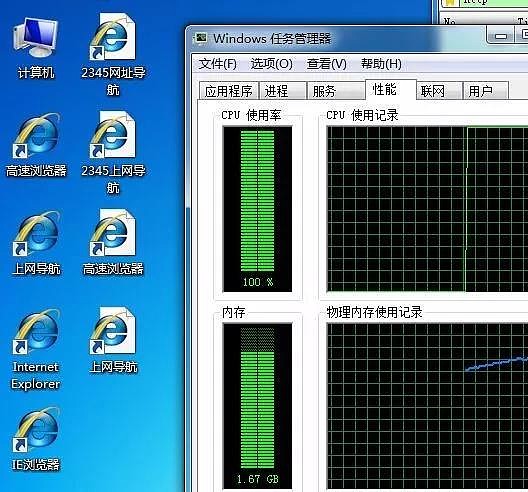
Task: Switch to the 服务 tab
Action: (336, 91)
